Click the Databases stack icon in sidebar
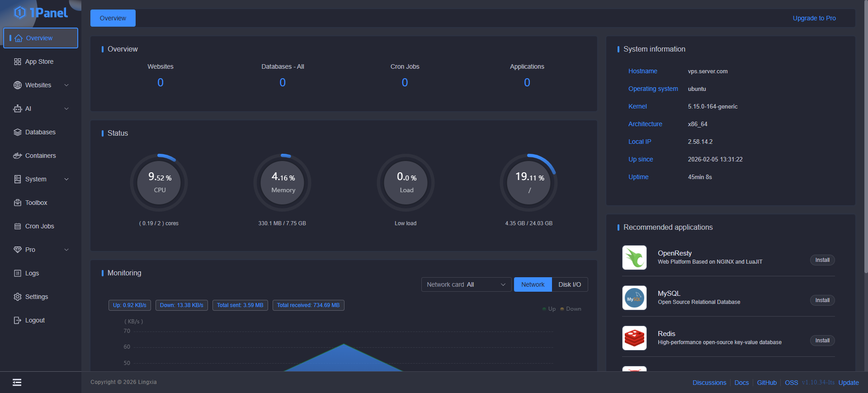 18,132
